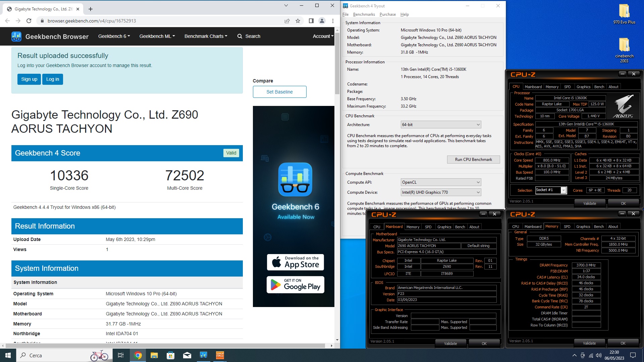Viewport: 644px width, 362px height.
Task: Click Get it on Google Play badge
Action: (x=296, y=285)
